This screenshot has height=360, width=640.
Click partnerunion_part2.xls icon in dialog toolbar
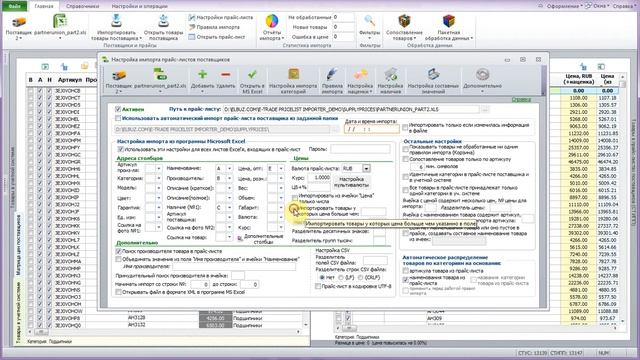tap(160, 75)
